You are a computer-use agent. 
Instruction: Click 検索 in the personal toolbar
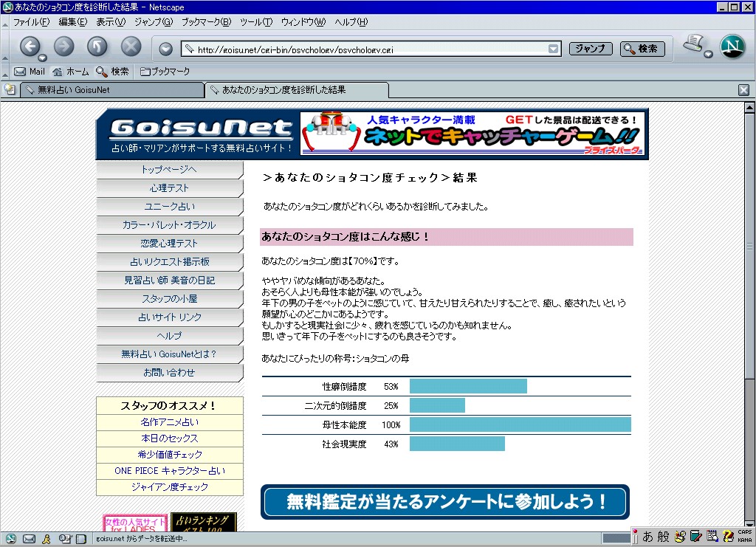click(x=112, y=72)
